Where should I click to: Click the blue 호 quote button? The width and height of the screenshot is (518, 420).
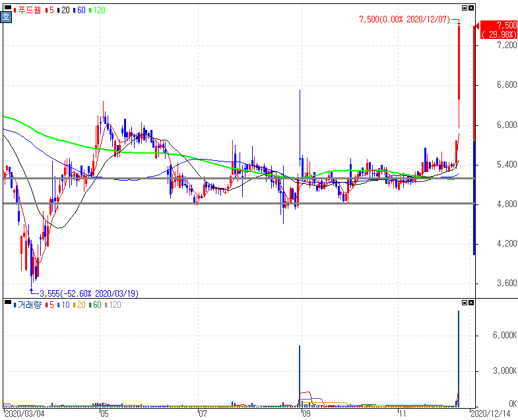[6, 17]
